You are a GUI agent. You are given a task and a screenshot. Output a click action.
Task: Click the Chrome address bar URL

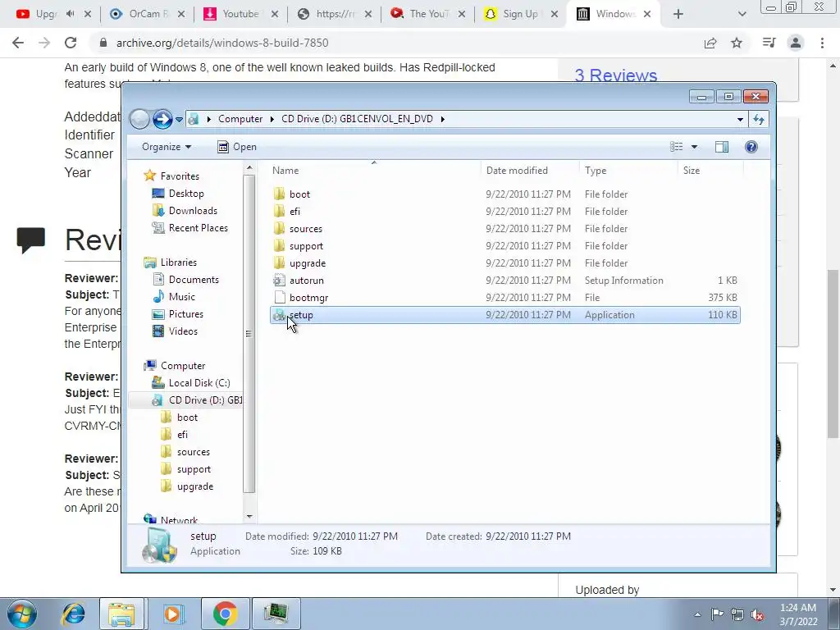point(222,43)
